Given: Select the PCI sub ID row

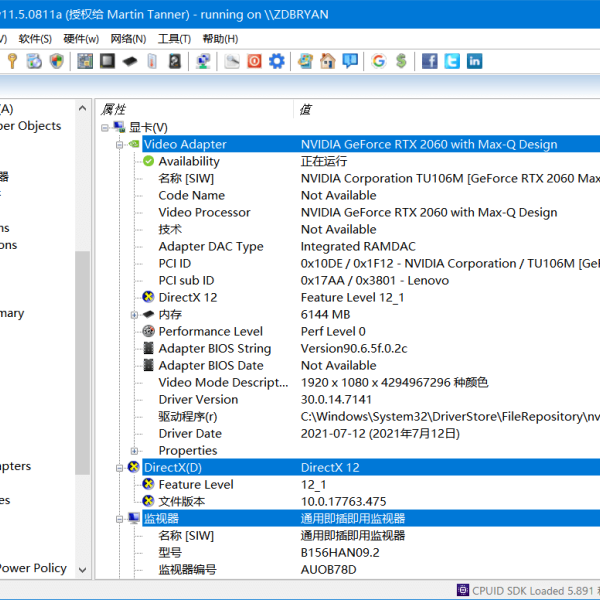Looking at the screenshot, I should click(x=371, y=280).
